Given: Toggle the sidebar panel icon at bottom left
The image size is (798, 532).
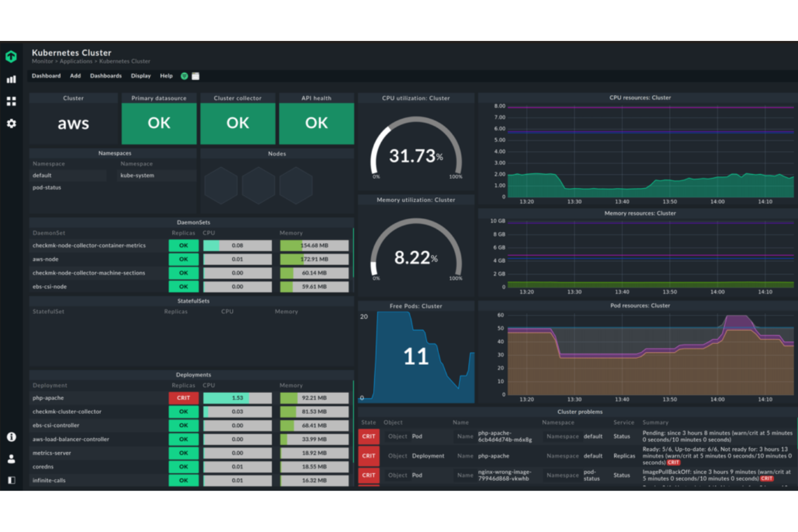Looking at the screenshot, I should [11, 480].
